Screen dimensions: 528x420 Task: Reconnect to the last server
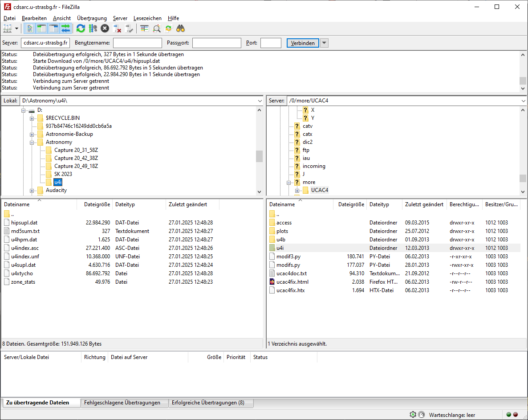(129, 29)
